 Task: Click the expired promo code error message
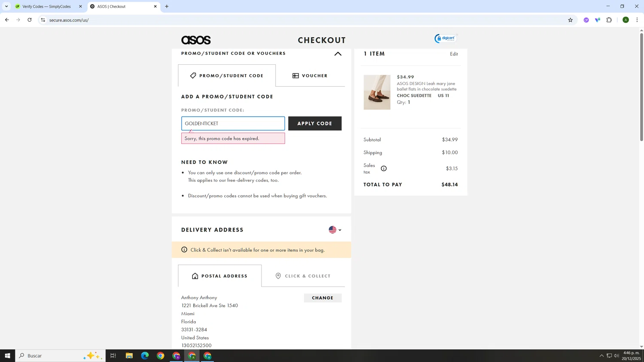tap(233, 139)
